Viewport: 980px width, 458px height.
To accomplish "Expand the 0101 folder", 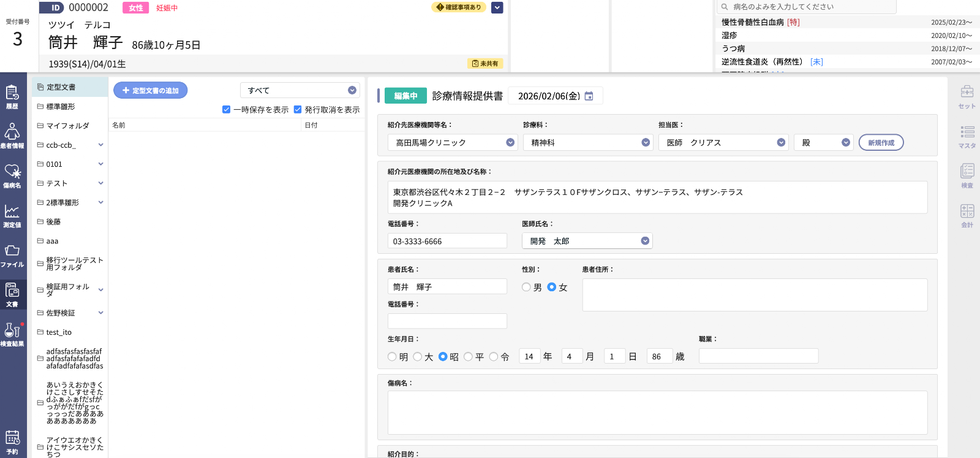I will (101, 164).
